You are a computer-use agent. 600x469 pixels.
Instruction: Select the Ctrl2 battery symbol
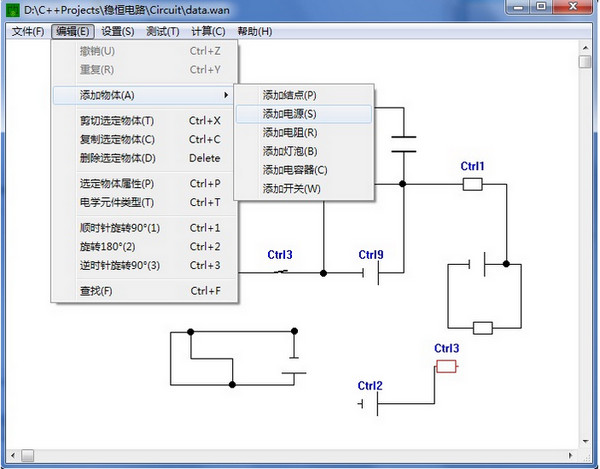(x=374, y=404)
